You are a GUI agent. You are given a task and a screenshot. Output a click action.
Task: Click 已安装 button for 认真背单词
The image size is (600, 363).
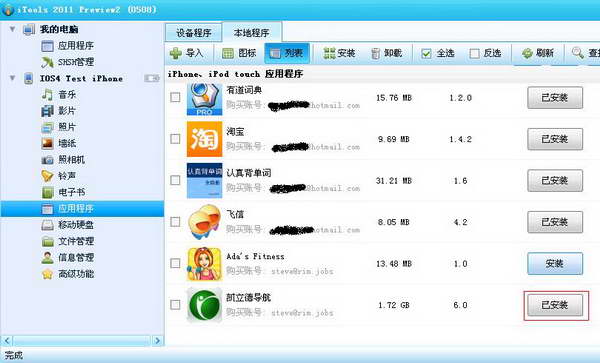(555, 180)
